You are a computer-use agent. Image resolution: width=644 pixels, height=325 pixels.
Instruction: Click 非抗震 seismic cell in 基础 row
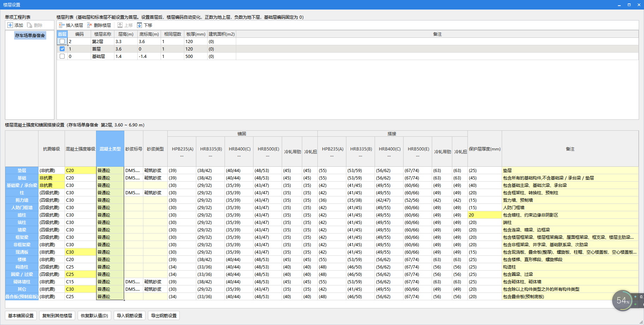point(52,178)
